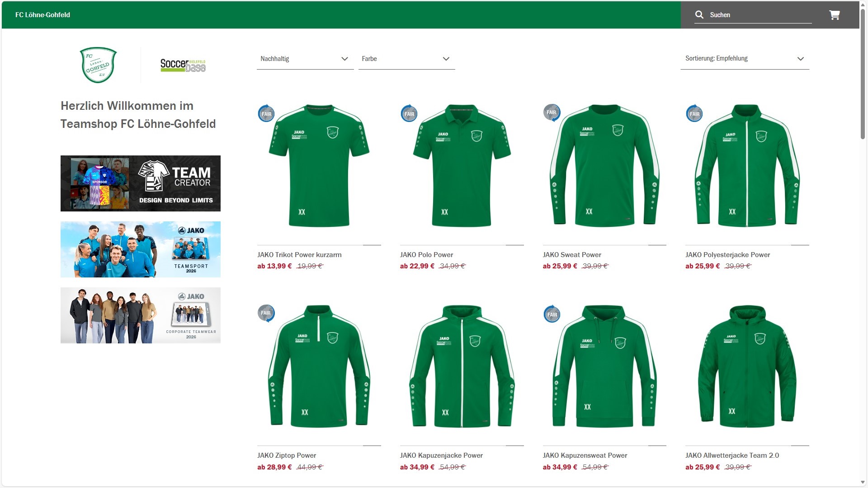Screen dimensions: 868x488
Task: Open the shopping cart icon
Action: coord(834,15)
